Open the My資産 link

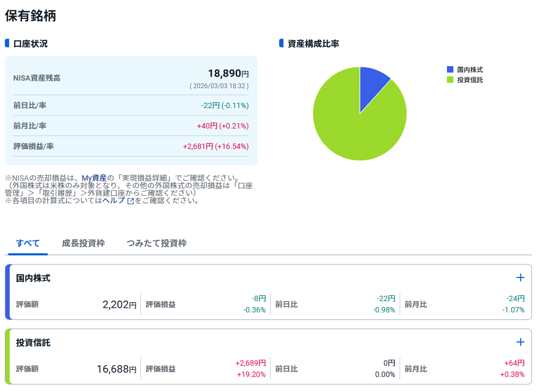94,177
